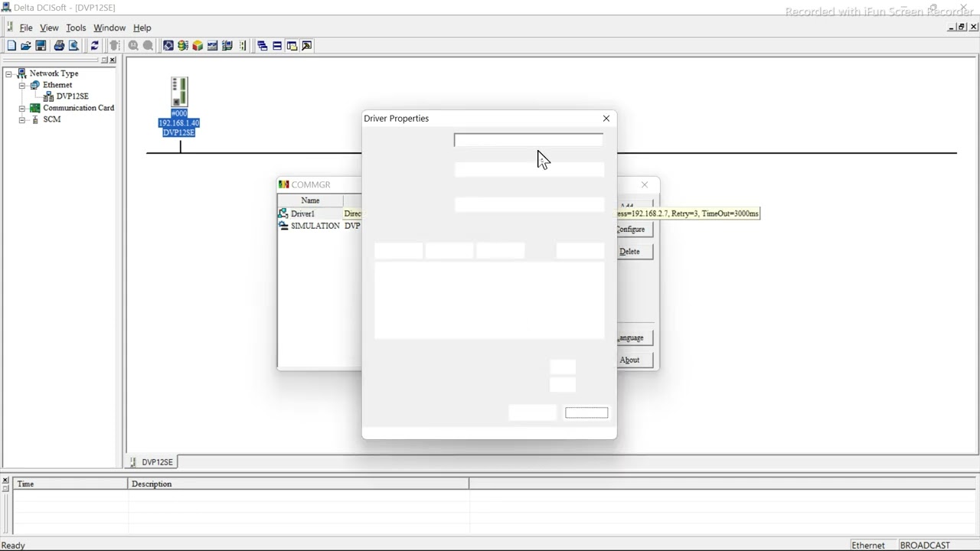Switch to the DVP12SE bottom tab
The image size is (980, 551).
tap(152, 462)
